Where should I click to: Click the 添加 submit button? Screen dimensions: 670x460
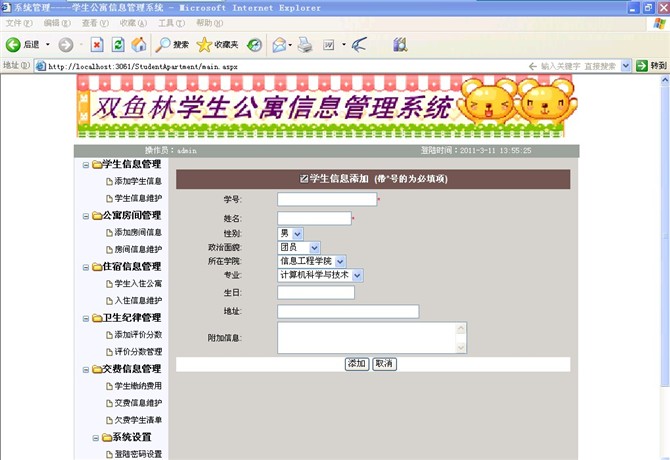click(x=356, y=363)
